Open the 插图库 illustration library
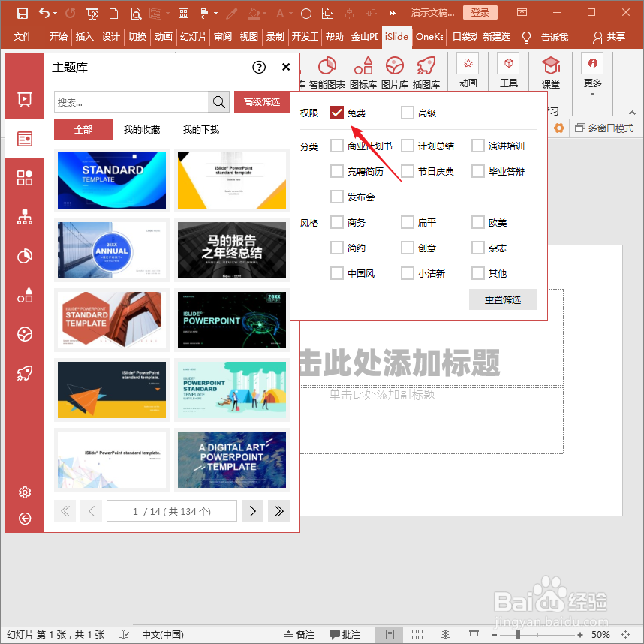Screen dimensions: 644x644 [426, 73]
